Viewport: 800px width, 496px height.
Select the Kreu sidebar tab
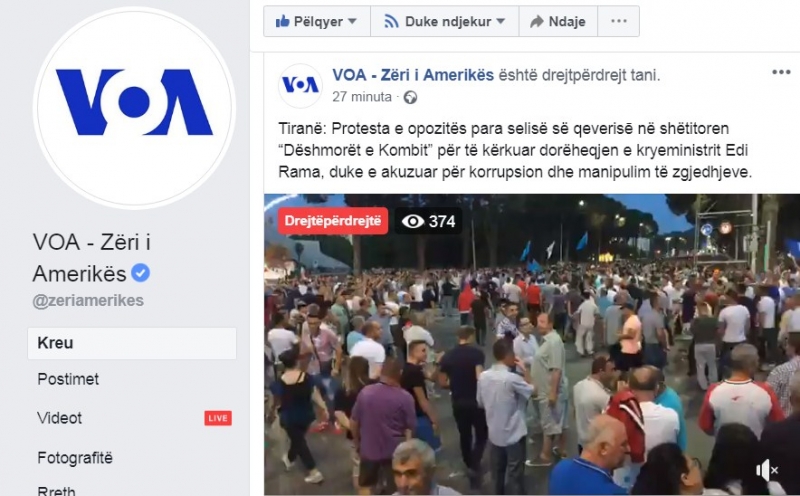(132, 343)
